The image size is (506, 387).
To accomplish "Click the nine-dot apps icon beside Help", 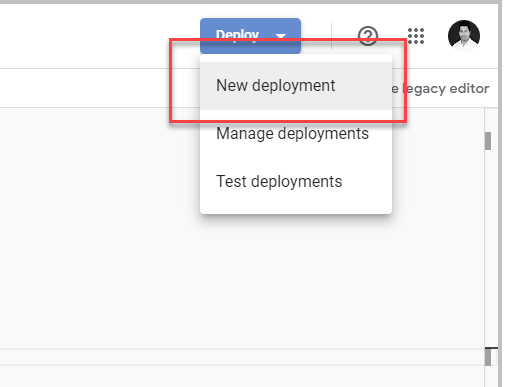I will 416,36.
